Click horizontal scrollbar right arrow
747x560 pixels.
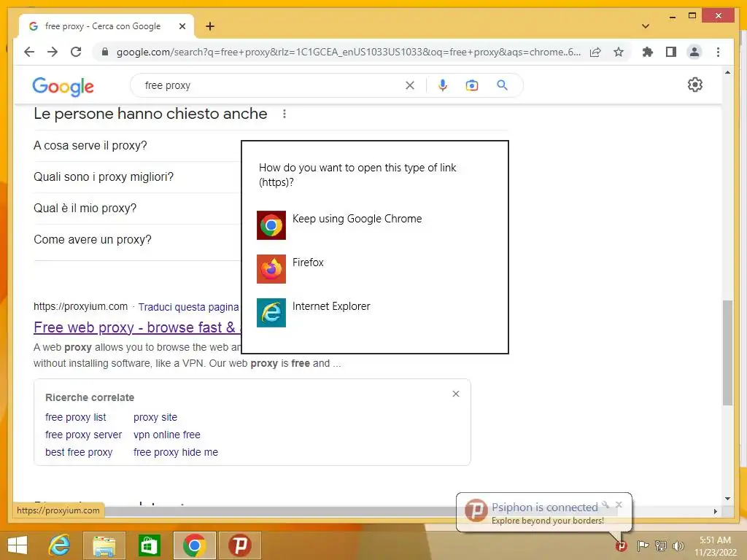tap(715, 511)
